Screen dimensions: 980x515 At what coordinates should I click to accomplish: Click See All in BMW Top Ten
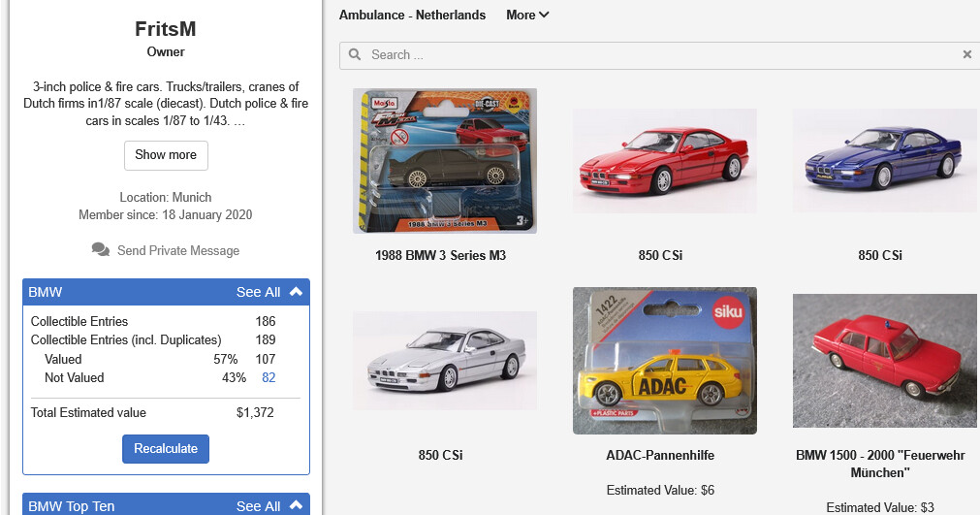(258, 505)
